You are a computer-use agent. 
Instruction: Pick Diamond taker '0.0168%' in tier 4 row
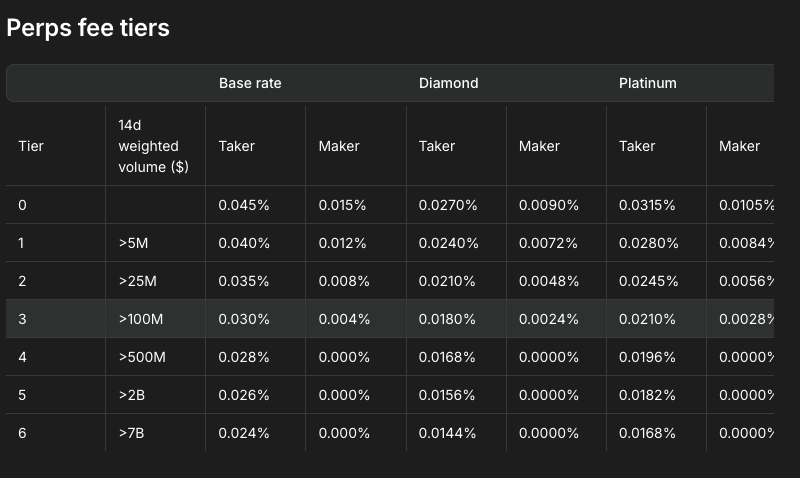point(447,357)
